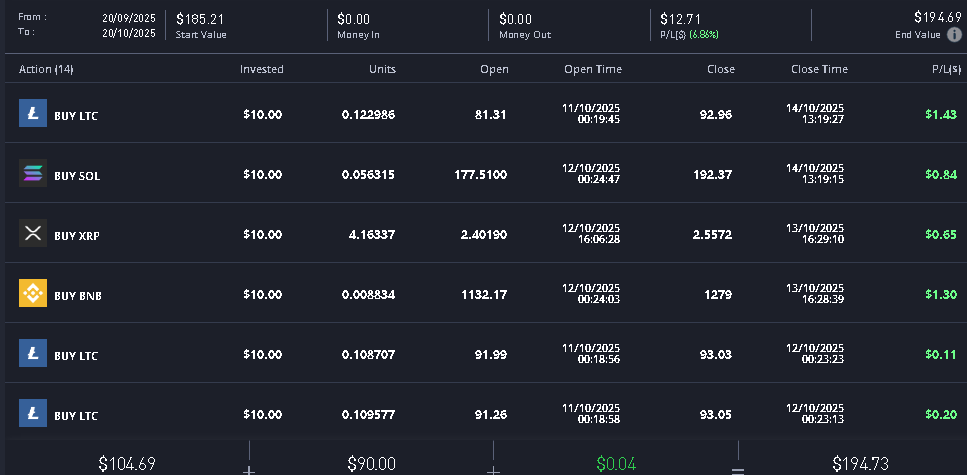
Task: Sort trades by the Units column header
Action: tap(382, 69)
